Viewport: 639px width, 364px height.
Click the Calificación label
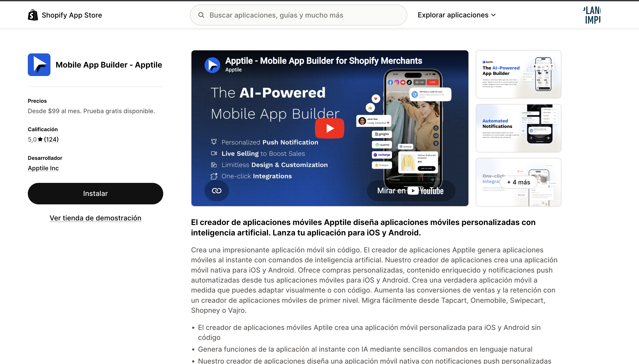click(43, 129)
